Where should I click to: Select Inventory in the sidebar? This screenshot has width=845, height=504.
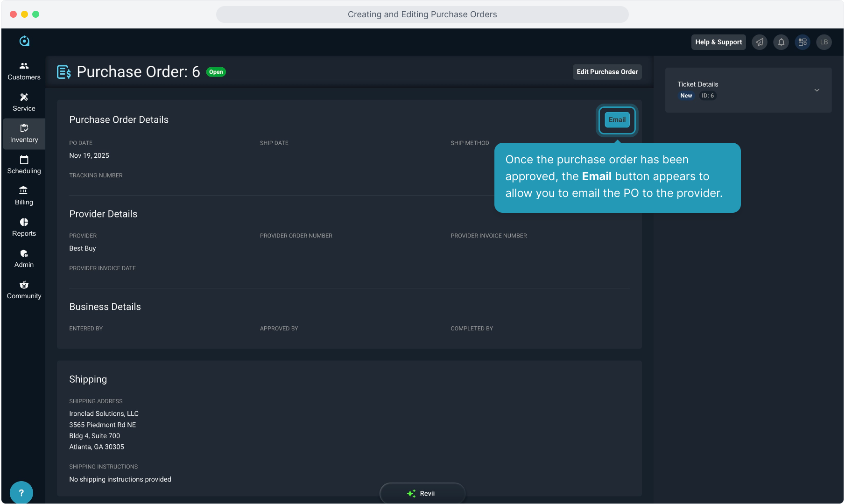pos(24,133)
